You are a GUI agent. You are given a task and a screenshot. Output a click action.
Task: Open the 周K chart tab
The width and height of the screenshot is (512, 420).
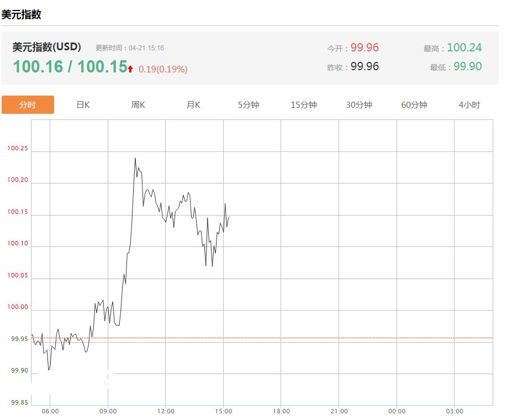138,105
